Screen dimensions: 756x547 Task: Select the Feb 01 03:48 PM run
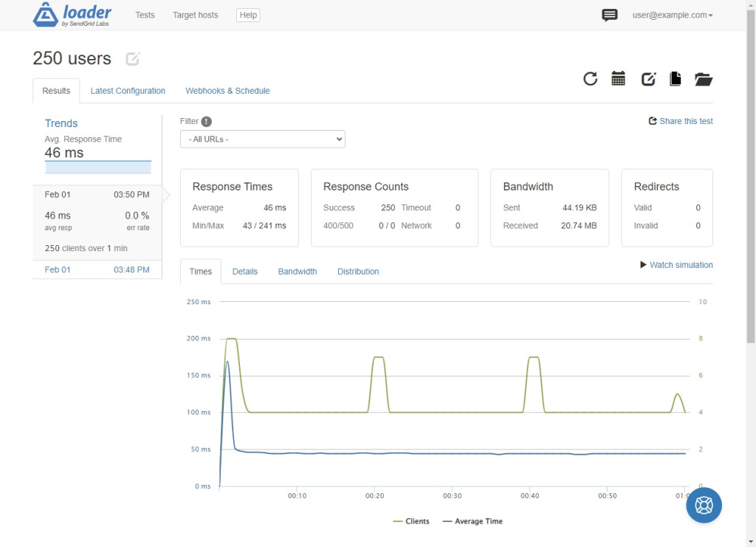click(x=97, y=269)
